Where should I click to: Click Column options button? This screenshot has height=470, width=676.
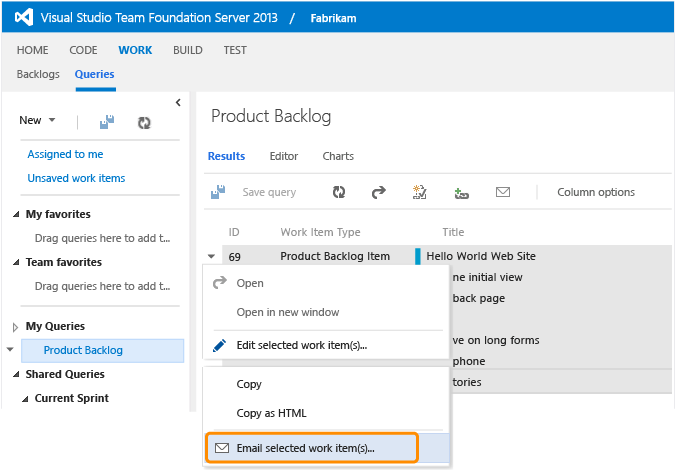pyautogui.click(x=596, y=192)
